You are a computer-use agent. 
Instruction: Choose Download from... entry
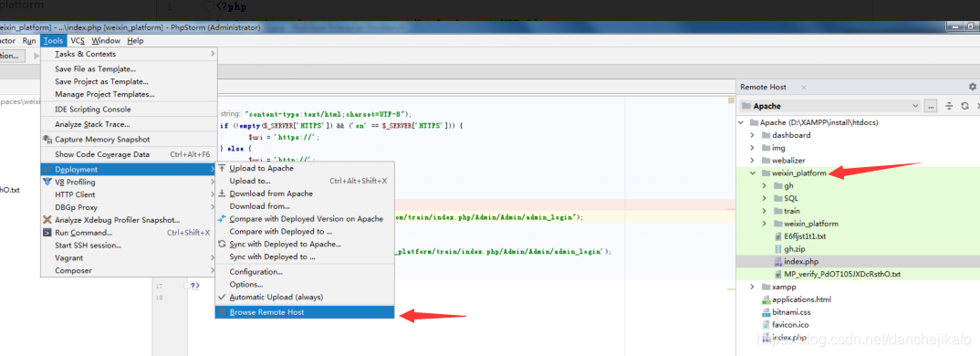(x=259, y=206)
